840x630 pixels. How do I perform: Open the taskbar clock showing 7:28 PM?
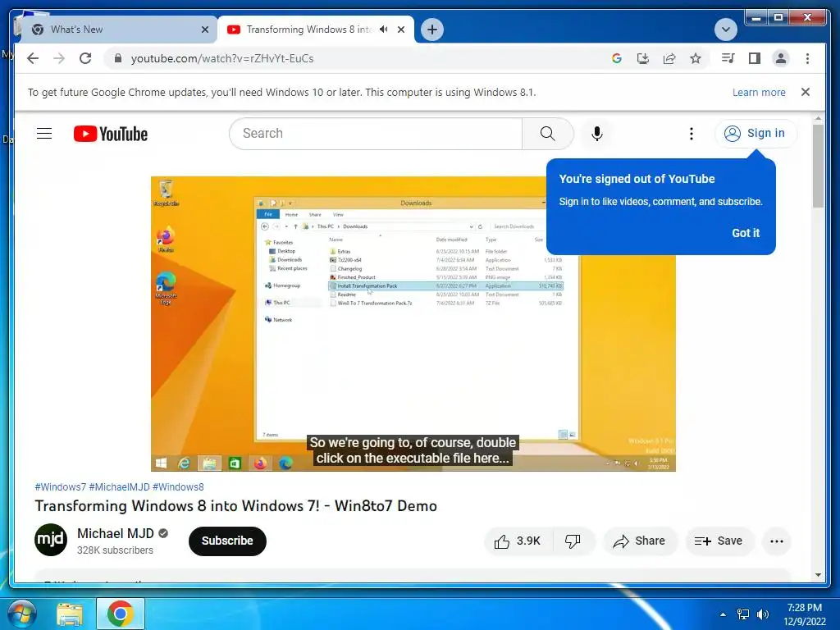[x=804, y=614]
